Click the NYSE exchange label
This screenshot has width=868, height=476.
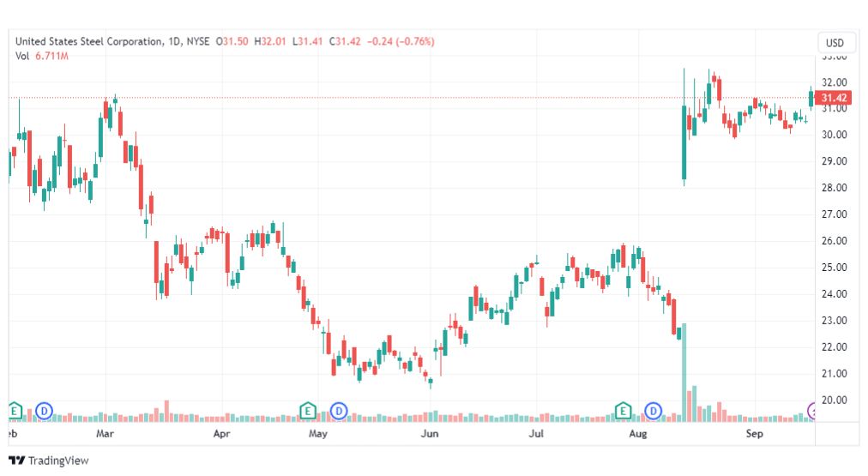(x=198, y=41)
